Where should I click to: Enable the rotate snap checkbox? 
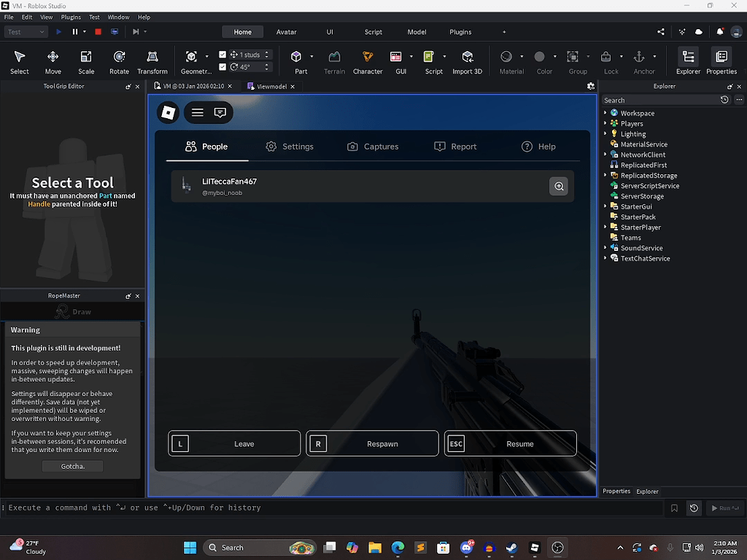pyautogui.click(x=223, y=66)
